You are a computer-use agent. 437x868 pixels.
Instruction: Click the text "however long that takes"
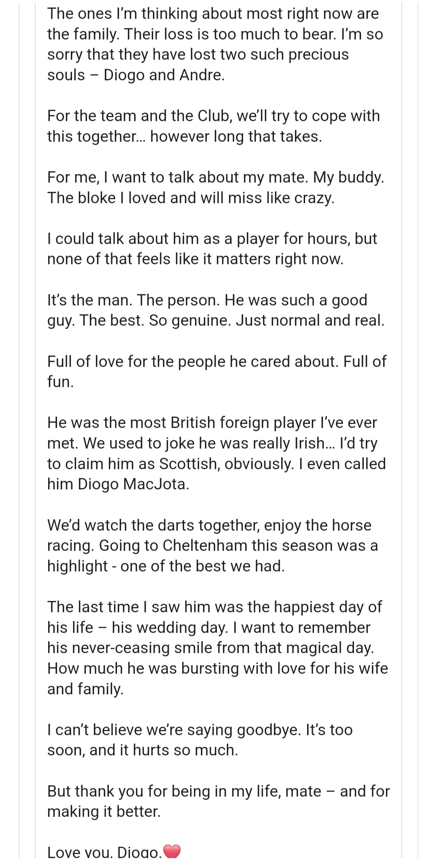click(x=236, y=137)
